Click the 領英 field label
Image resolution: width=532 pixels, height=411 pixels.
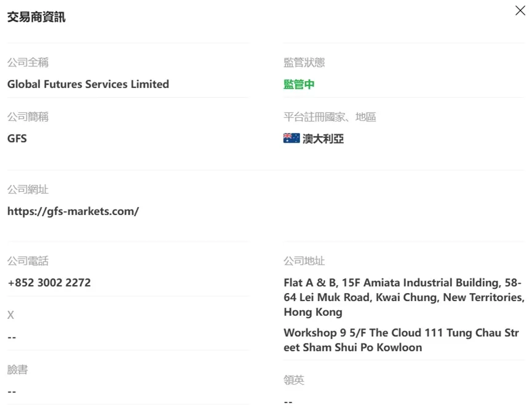point(294,380)
